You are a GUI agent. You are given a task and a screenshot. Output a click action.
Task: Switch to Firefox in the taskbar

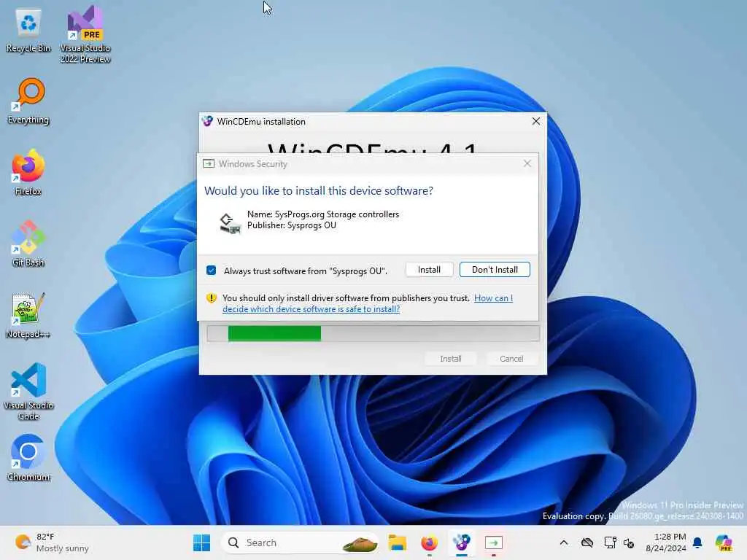click(x=429, y=542)
